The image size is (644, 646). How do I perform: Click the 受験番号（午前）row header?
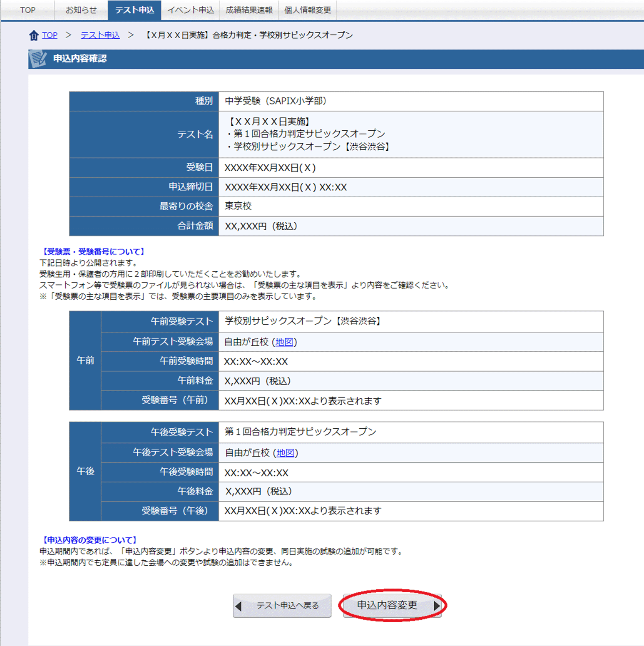160,400
